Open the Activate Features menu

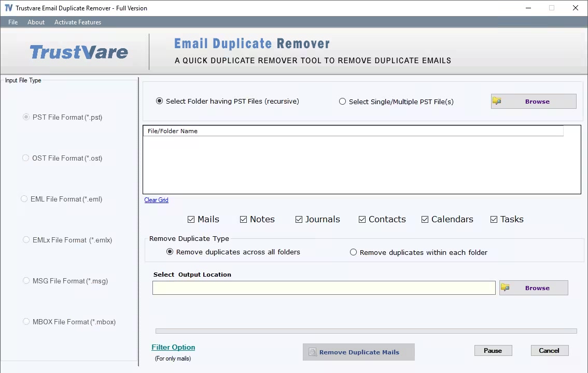(78, 22)
